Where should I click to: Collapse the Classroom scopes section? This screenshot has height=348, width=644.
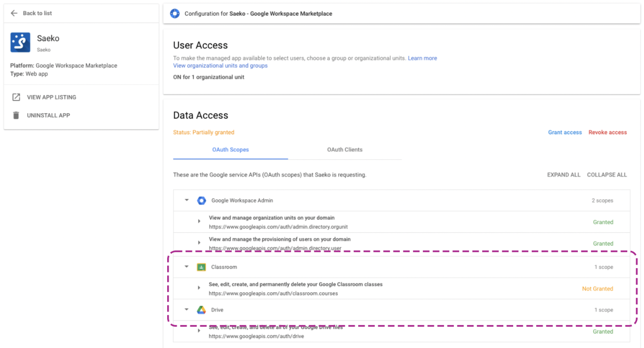(187, 267)
